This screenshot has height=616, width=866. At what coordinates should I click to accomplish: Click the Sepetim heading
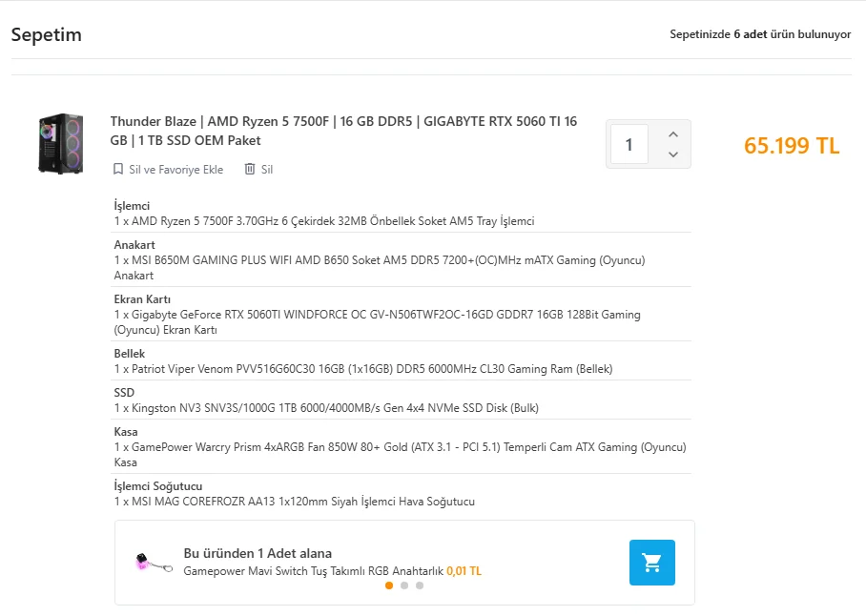(47, 34)
